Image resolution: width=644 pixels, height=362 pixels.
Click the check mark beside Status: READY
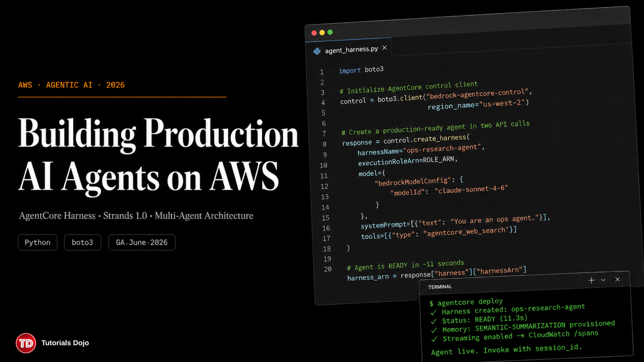434,321
